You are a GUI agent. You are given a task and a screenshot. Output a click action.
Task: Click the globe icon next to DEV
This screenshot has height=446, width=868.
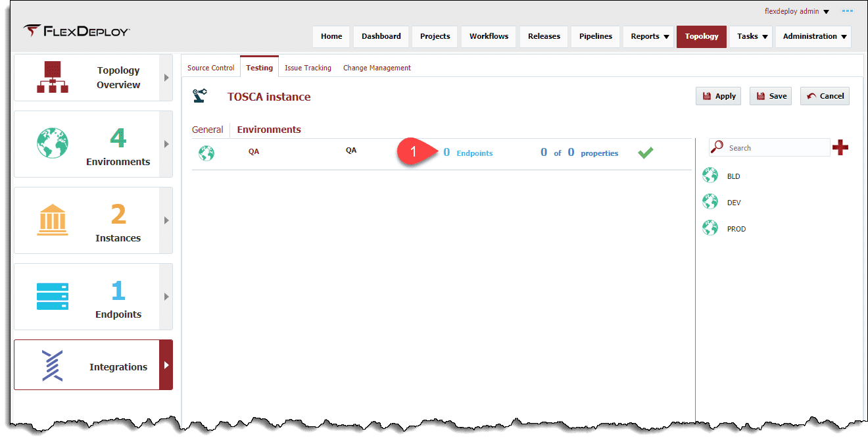pos(710,202)
